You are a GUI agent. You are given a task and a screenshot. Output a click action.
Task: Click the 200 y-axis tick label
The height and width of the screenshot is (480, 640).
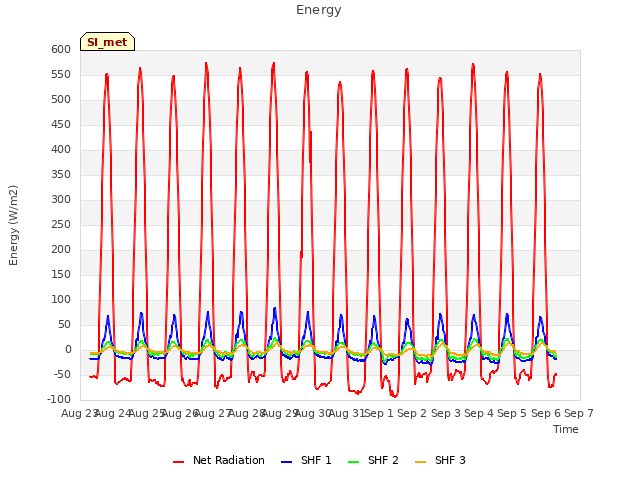point(61,249)
